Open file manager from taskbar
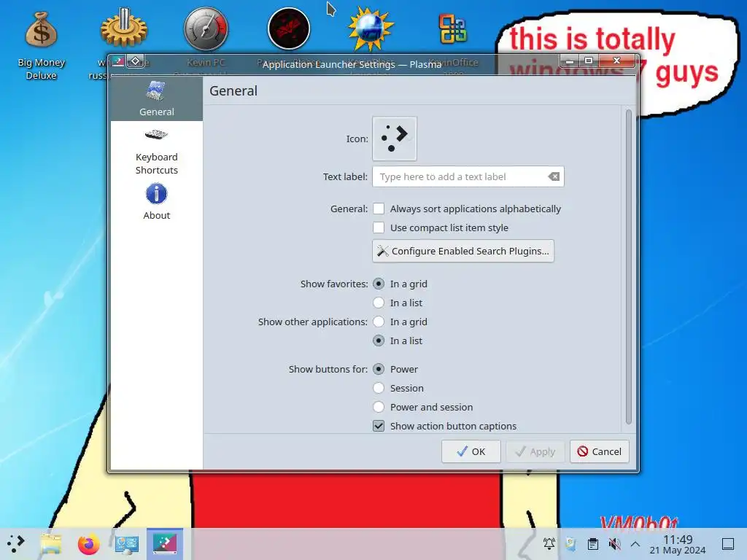Image resolution: width=747 pixels, height=560 pixels. click(x=51, y=543)
